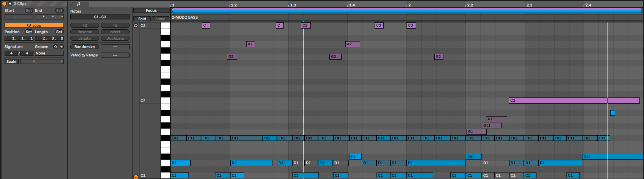Click the orange clip activator circle
The height and width of the screenshot is (179, 644).
5,3
